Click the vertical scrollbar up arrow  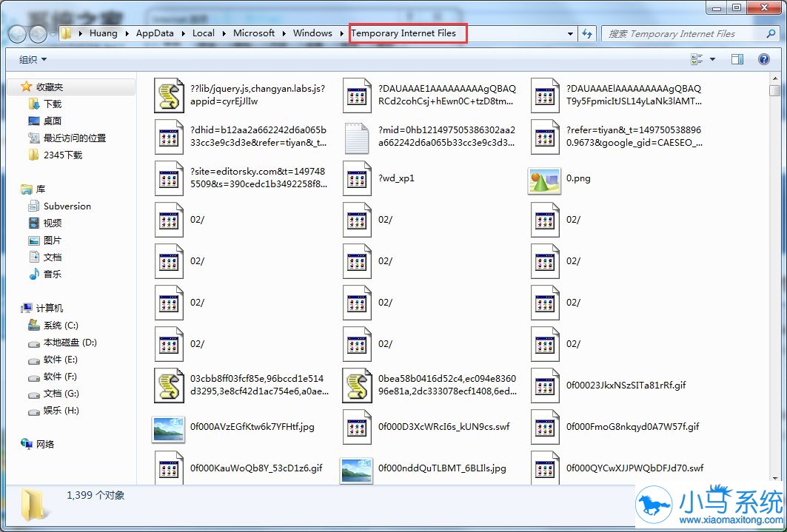(774, 80)
